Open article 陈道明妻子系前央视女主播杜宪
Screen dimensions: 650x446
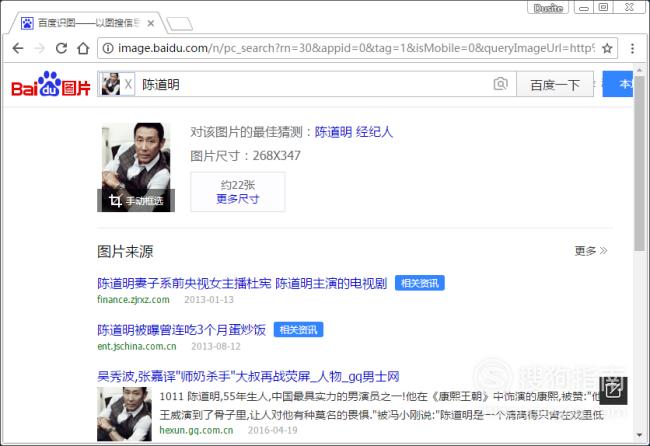point(242,284)
